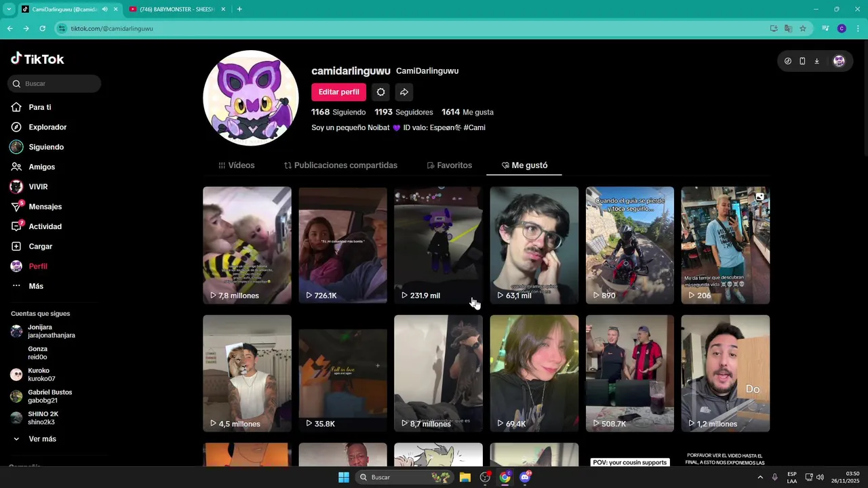The height and width of the screenshot is (488, 868).
Task: Click the browser back arrow
Action: [9, 28]
